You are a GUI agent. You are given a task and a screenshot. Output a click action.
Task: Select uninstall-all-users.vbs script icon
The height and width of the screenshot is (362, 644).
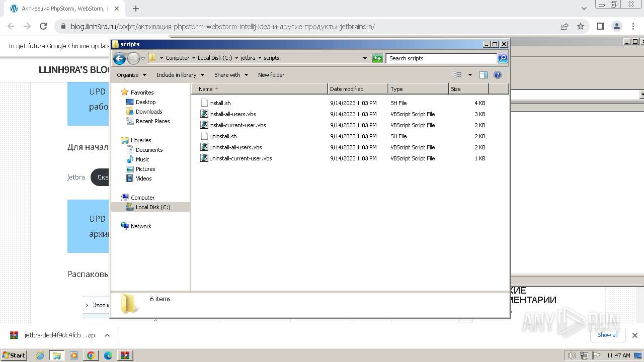coord(204,147)
